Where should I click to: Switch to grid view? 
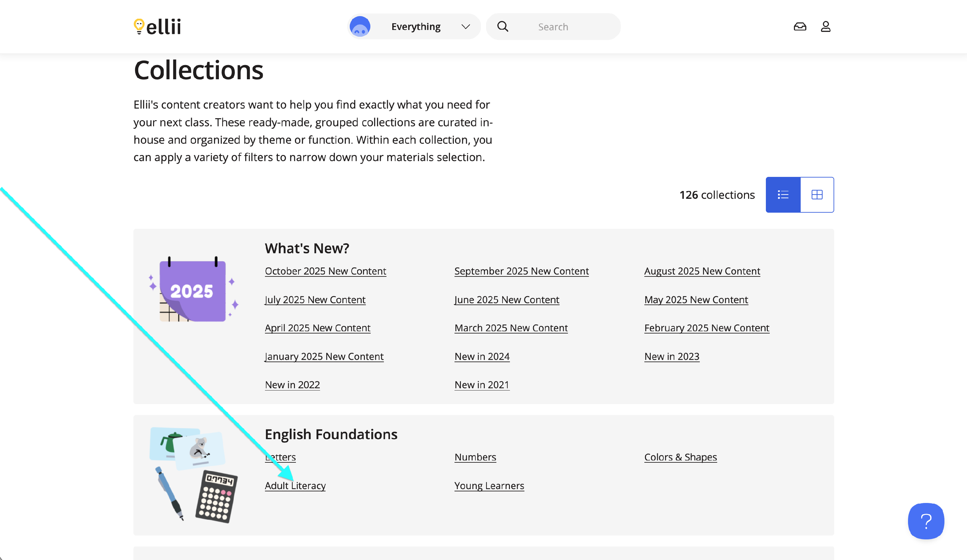pyautogui.click(x=817, y=195)
